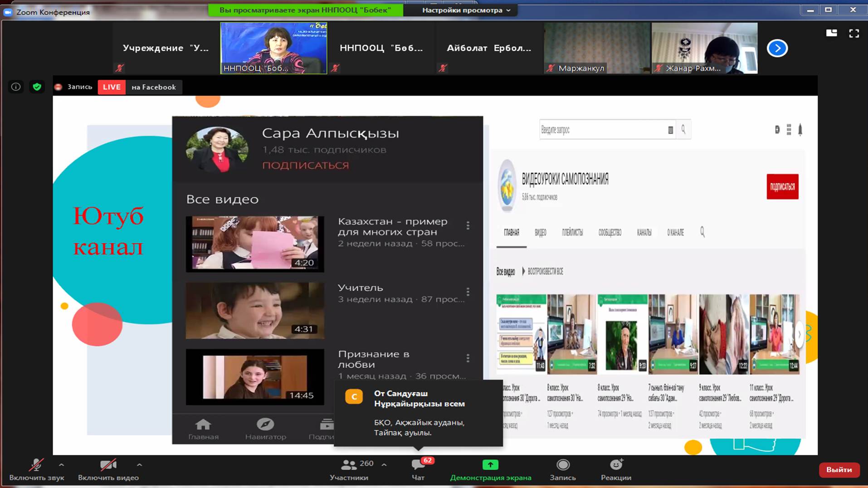Image resolution: width=868 pixels, height=488 pixels.
Task: Open YouTube notifications bell icon
Action: coord(800,130)
